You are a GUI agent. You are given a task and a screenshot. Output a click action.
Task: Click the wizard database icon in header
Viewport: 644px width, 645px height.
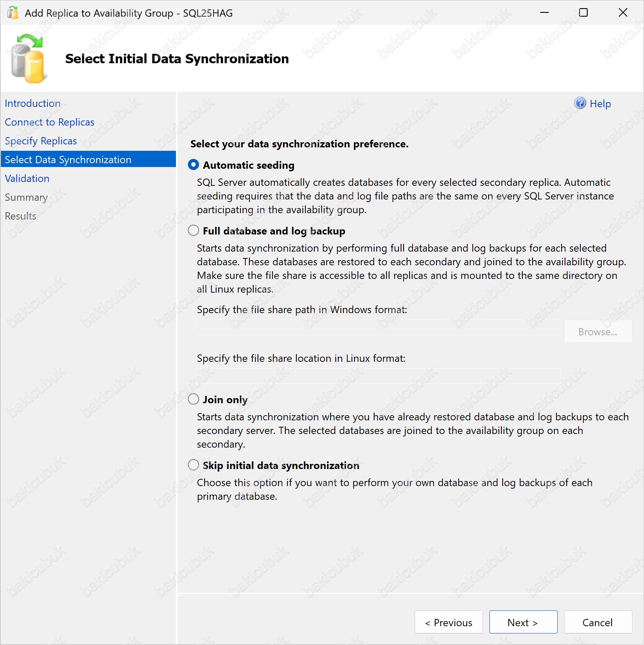pos(28,59)
